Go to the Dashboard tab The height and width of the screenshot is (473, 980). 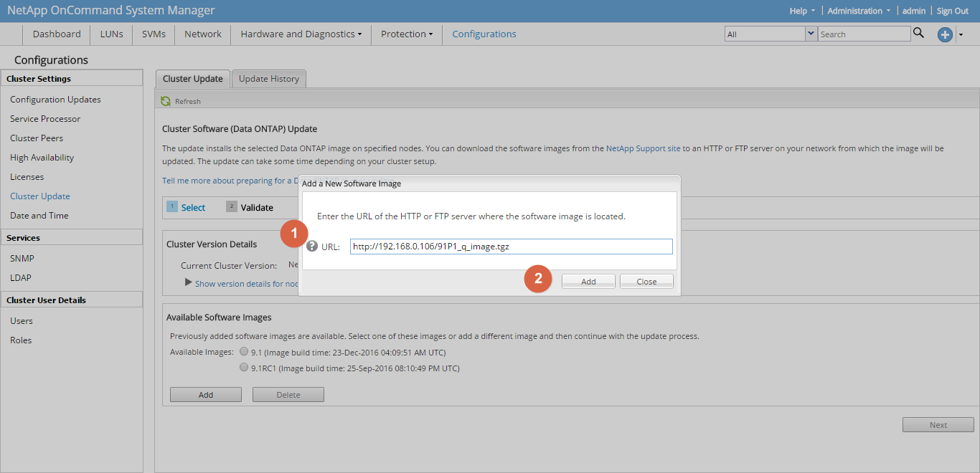click(x=57, y=34)
